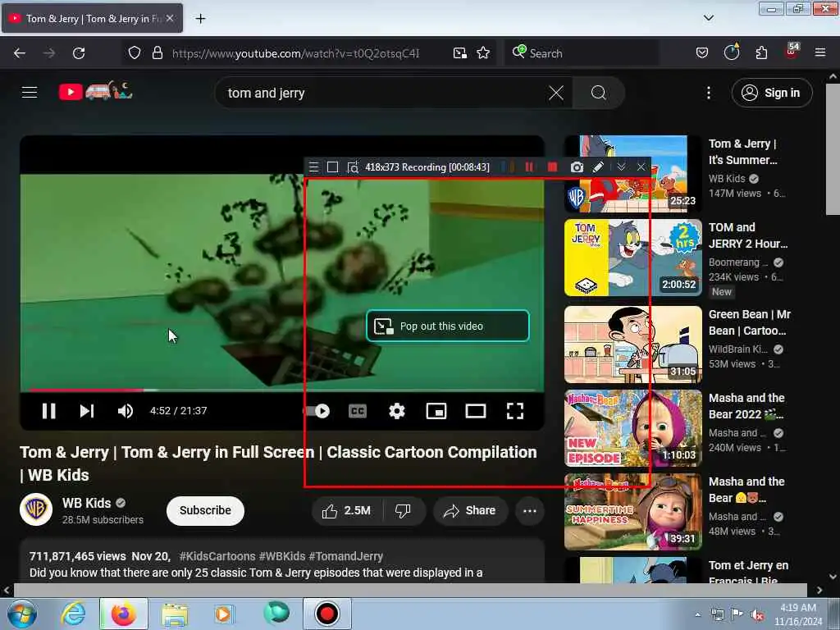Enter full screen mode

coord(515,411)
